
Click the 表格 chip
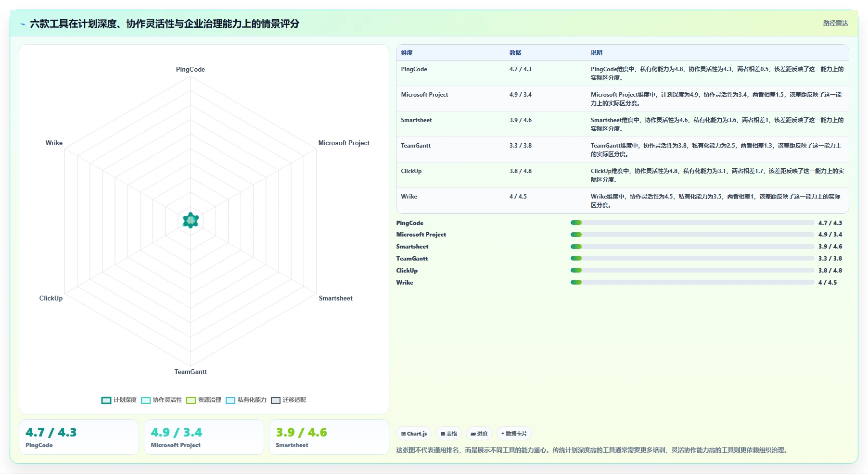pyautogui.click(x=448, y=434)
